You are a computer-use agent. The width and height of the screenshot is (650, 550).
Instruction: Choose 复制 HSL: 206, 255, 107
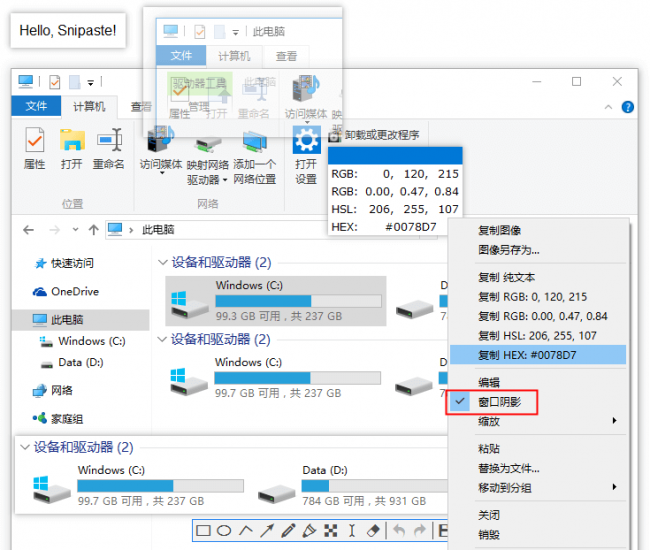coord(538,335)
